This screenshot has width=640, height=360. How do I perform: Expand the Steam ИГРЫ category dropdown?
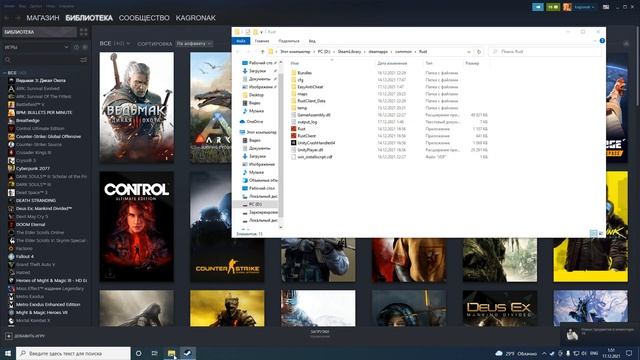[x=67, y=47]
